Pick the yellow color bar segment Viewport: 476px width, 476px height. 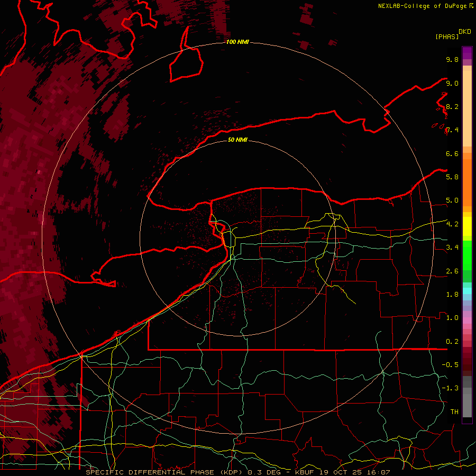coord(467,226)
